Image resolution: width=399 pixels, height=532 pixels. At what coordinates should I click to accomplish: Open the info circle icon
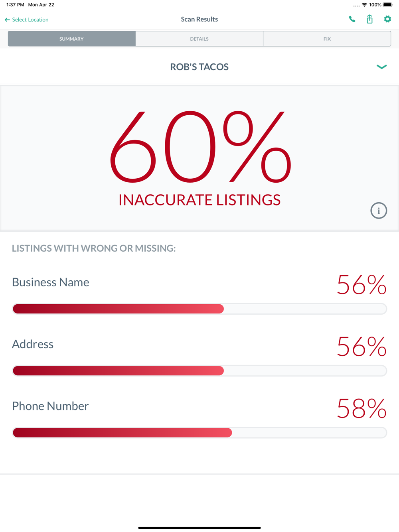(x=379, y=211)
